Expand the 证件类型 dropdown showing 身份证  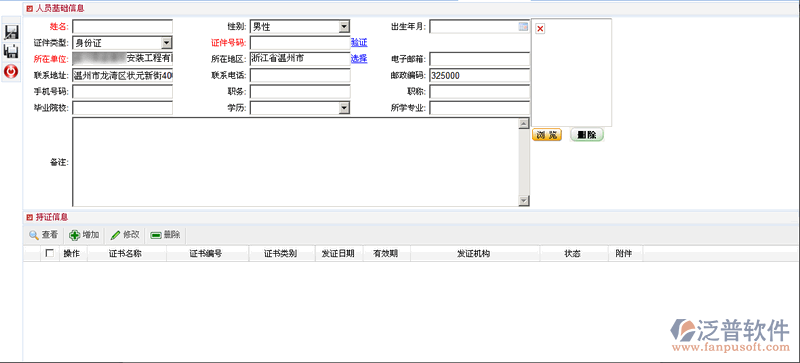click(x=122, y=43)
